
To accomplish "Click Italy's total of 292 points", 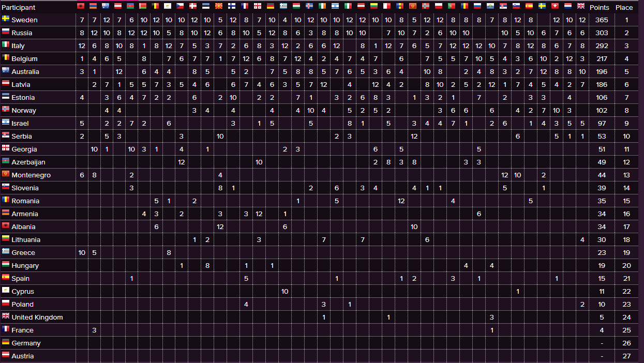I will pyautogui.click(x=601, y=46).
